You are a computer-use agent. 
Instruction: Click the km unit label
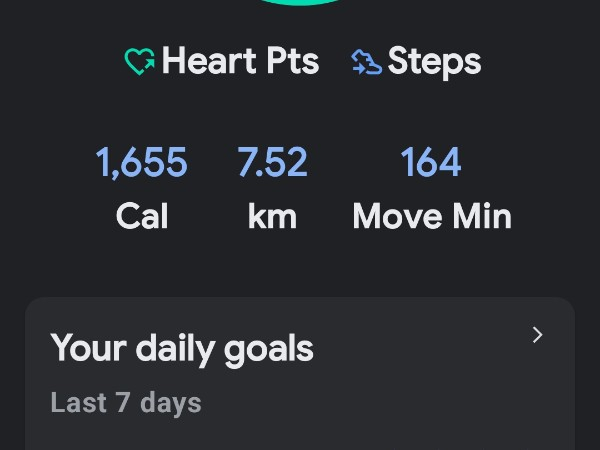click(272, 216)
